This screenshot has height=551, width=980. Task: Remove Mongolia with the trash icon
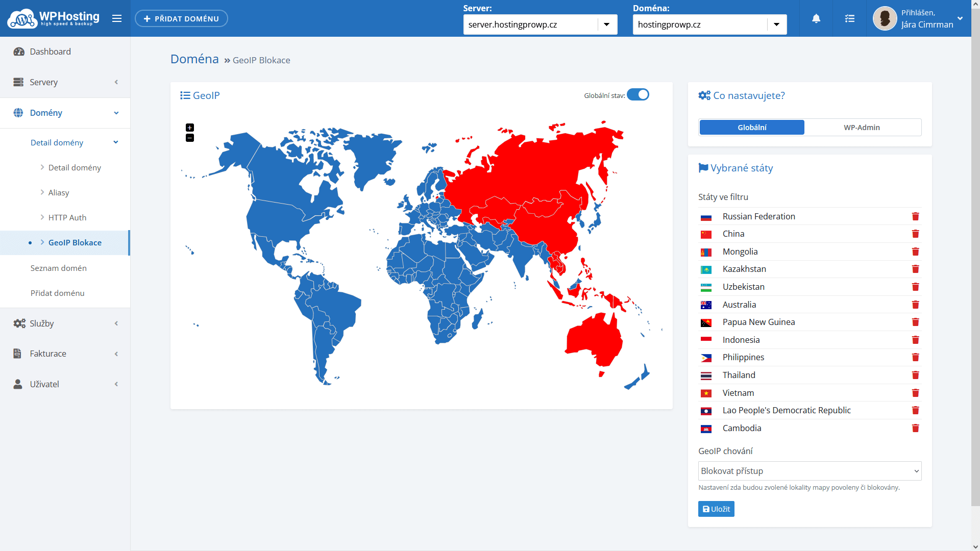tap(915, 252)
